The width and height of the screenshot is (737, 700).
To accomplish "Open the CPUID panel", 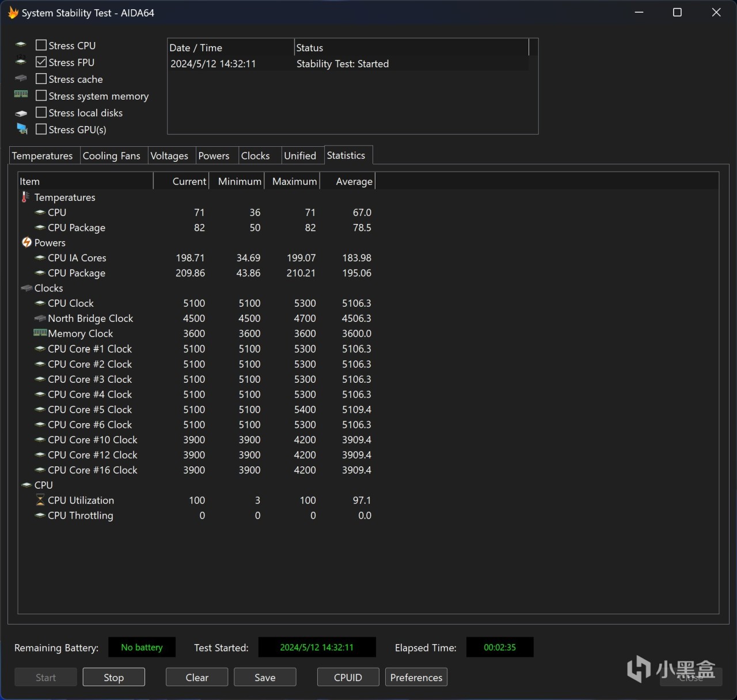I will pos(348,678).
